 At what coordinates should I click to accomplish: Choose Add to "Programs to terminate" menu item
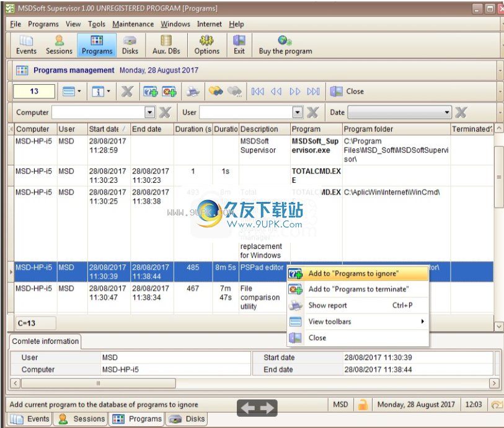(358, 289)
